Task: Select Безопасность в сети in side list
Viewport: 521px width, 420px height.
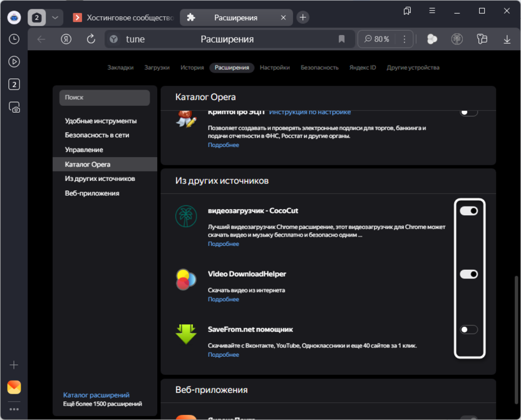Action: (x=105, y=135)
